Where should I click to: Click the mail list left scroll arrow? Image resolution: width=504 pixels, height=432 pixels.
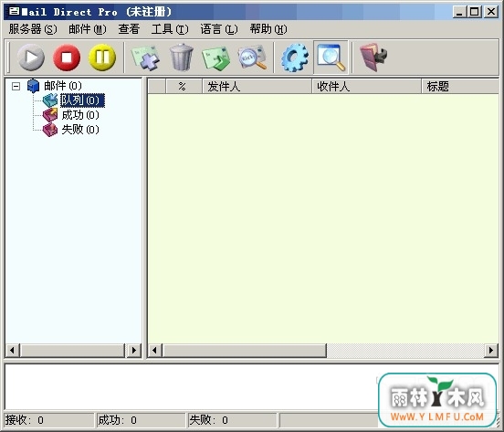point(154,350)
